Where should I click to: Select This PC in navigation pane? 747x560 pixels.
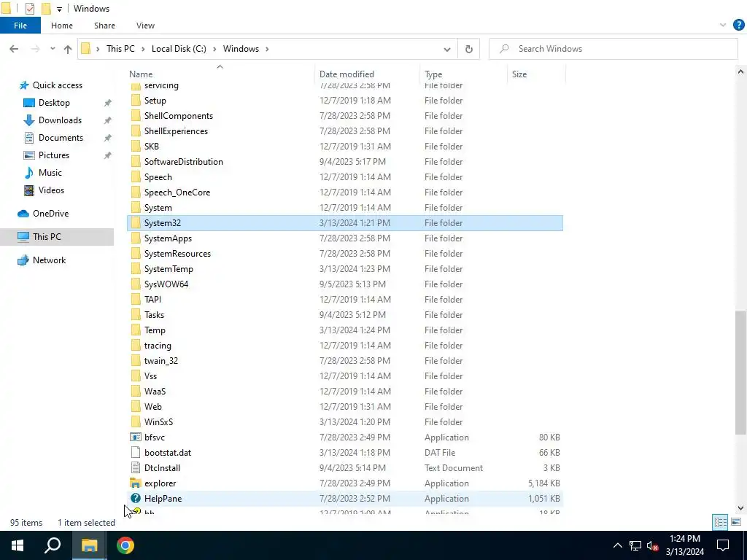coord(57,237)
